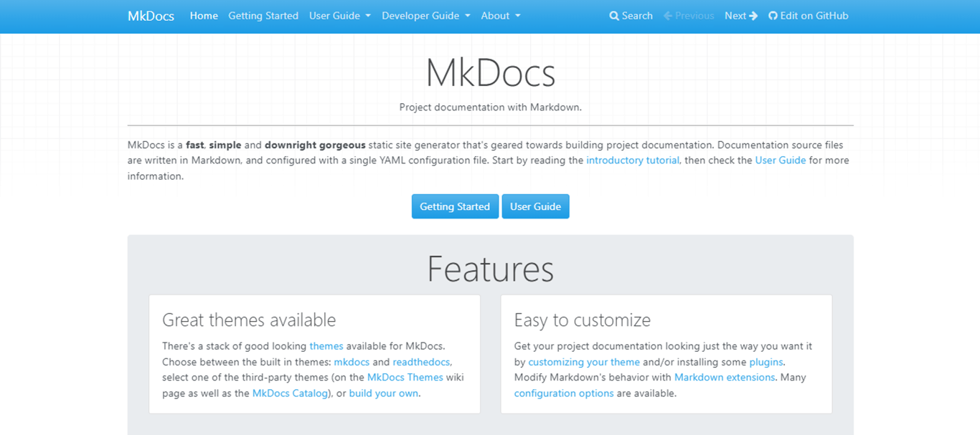Visit the MkDocs Themes wiki link
Screen dimensions: 980x435
coord(405,378)
